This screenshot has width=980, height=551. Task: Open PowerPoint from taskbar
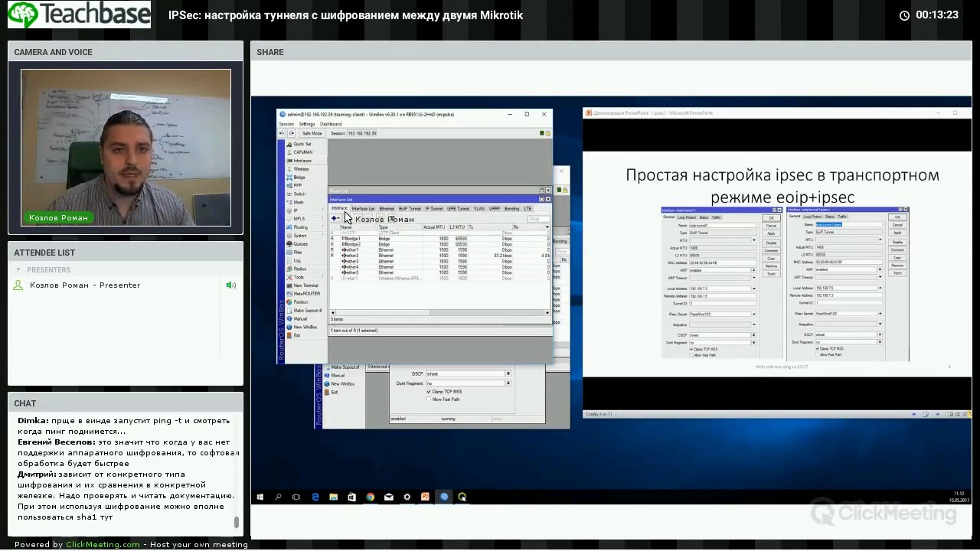click(x=426, y=497)
